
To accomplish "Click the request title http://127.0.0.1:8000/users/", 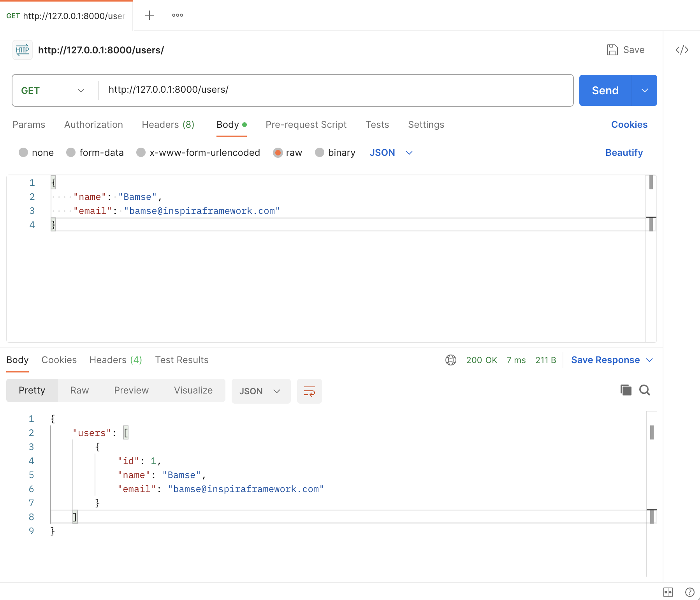I will point(101,50).
